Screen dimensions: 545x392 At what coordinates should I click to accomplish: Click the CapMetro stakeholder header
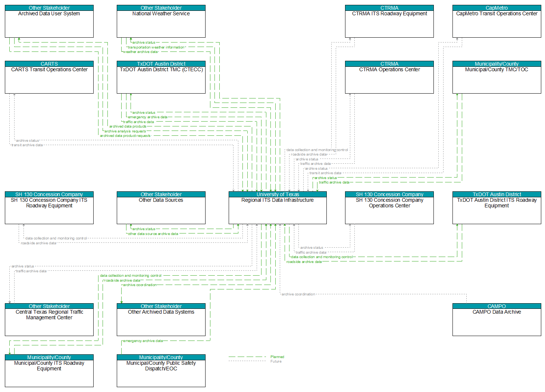pyautogui.click(x=497, y=8)
